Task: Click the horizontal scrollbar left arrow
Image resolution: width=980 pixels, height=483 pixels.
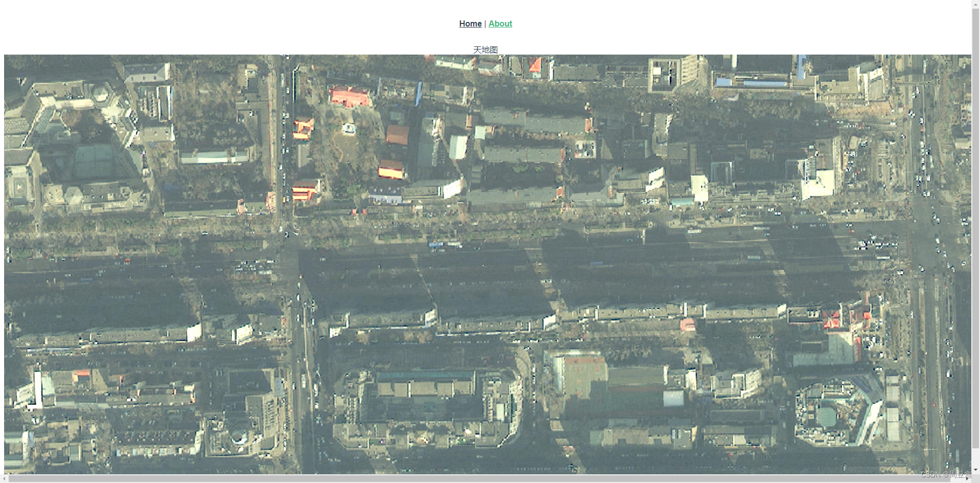Action: point(4,478)
